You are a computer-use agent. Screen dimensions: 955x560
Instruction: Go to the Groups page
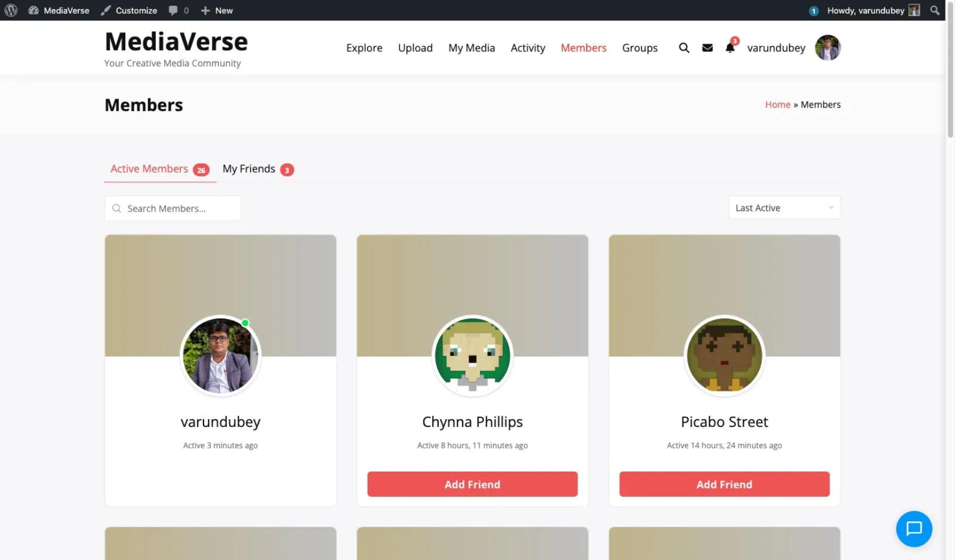click(x=640, y=48)
